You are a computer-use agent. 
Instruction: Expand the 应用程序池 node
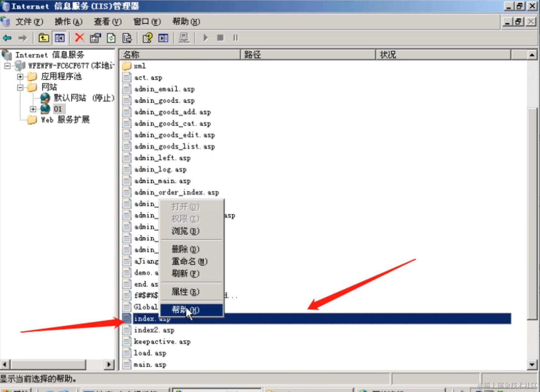[20, 77]
